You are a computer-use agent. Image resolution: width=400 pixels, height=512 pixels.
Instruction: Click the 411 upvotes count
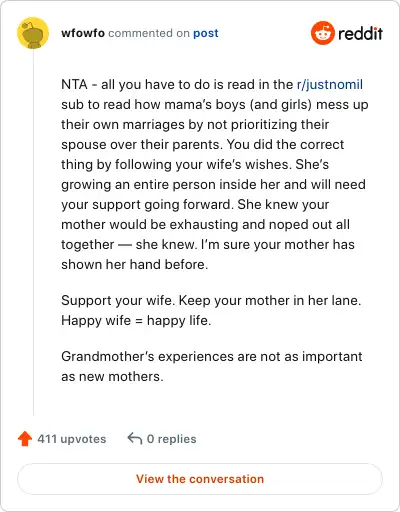click(72, 439)
